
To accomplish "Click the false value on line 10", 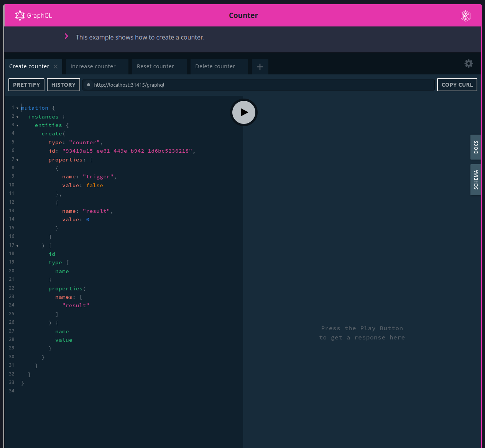I will 95,186.
